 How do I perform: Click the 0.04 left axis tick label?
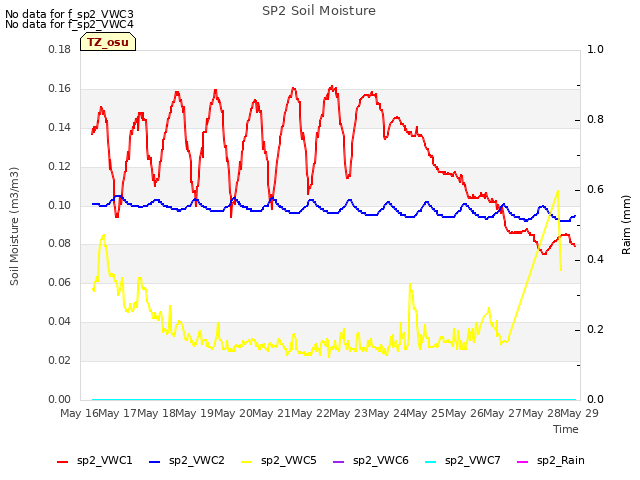(x=60, y=322)
